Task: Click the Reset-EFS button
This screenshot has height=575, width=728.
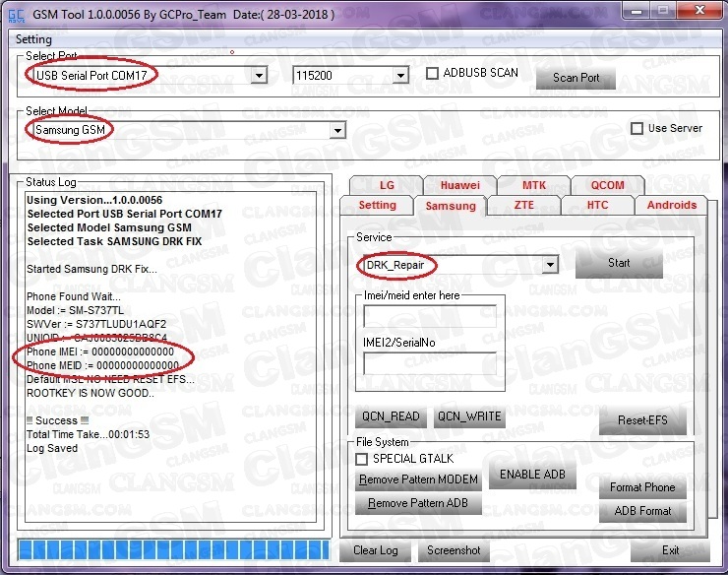Action: coord(642,420)
